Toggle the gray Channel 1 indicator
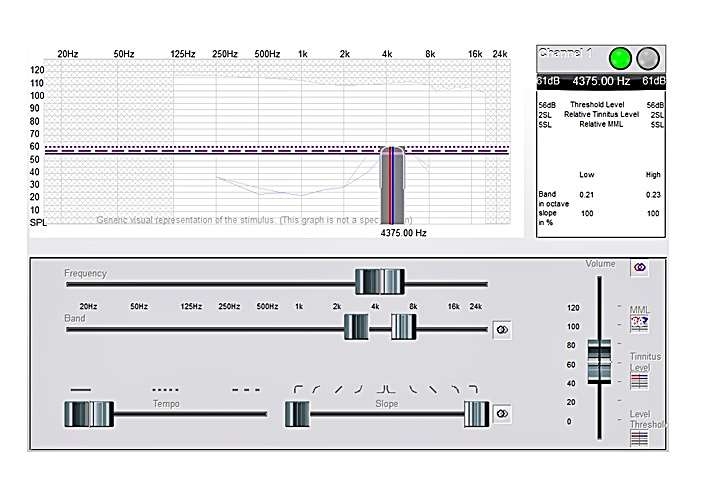Screen dimensions: 708x492 coord(648,58)
